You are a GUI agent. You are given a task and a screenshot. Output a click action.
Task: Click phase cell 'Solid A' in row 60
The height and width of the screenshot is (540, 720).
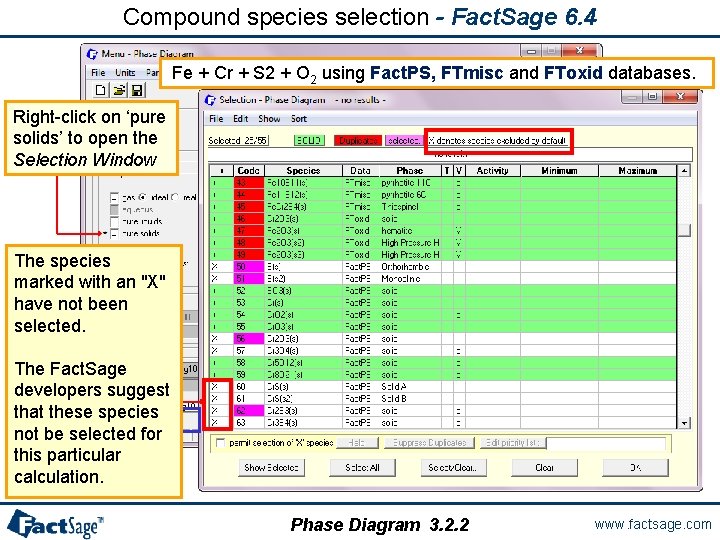coord(410,387)
